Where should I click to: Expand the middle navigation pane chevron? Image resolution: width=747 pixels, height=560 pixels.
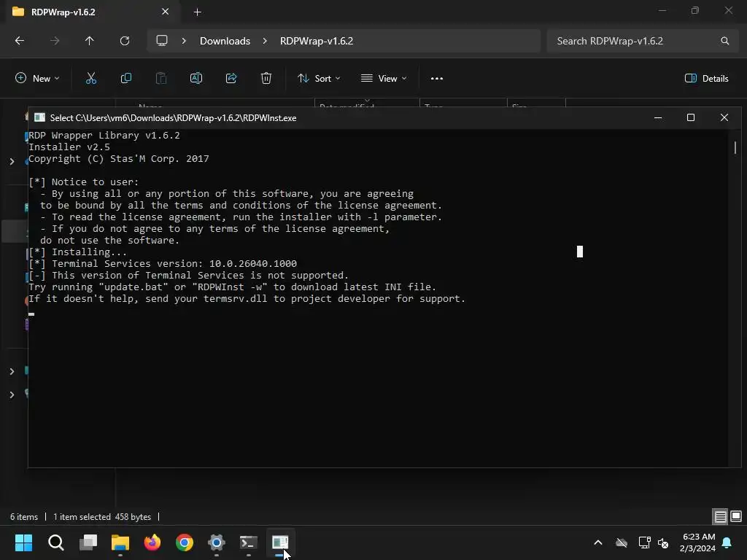12,371
